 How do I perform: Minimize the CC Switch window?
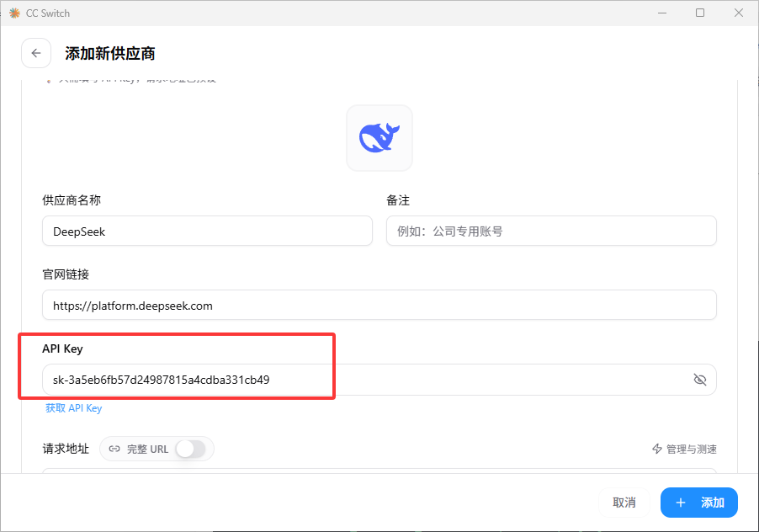tap(662, 13)
